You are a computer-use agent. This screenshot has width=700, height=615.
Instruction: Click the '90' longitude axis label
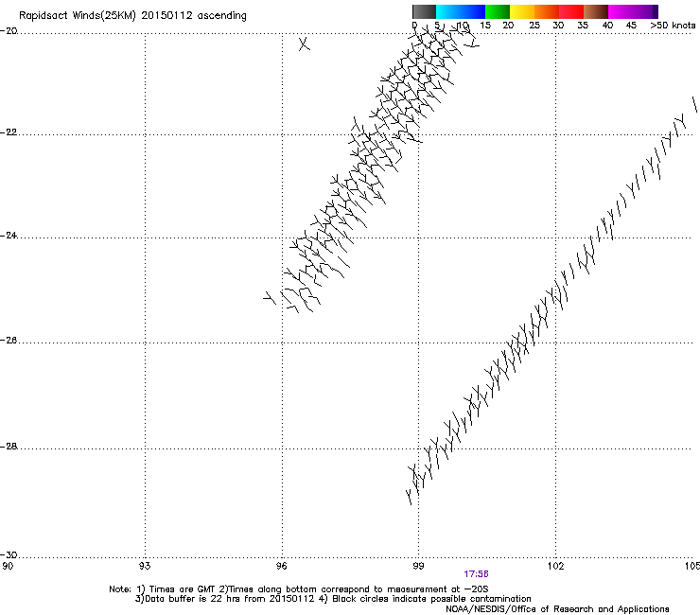click(x=8, y=567)
